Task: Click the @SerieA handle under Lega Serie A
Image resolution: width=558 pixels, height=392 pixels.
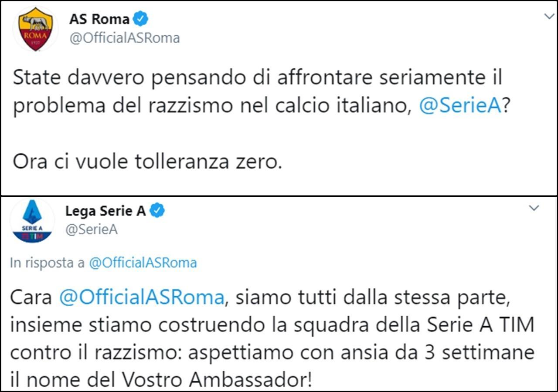Action: click(x=91, y=230)
